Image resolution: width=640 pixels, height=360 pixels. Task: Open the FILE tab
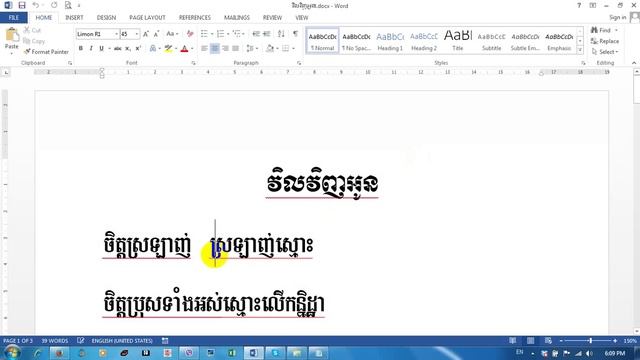click(14, 18)
